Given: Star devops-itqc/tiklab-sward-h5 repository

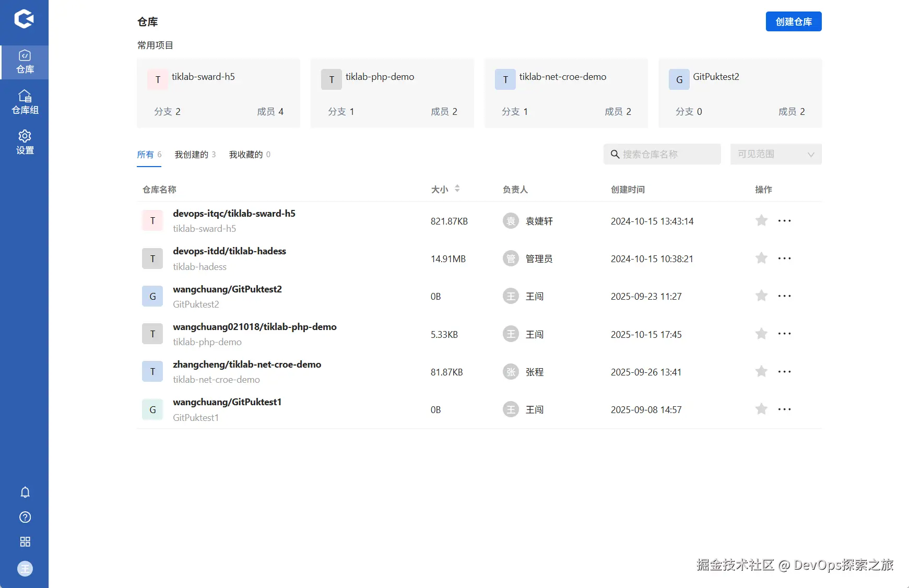Looking at the screenshot, I should (761, 220).
